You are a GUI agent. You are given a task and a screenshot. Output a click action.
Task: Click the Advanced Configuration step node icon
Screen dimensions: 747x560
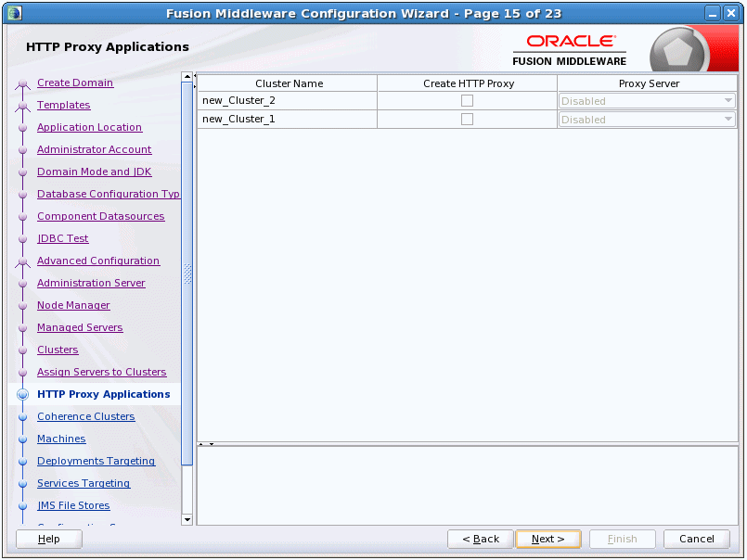tap(23, 262)
